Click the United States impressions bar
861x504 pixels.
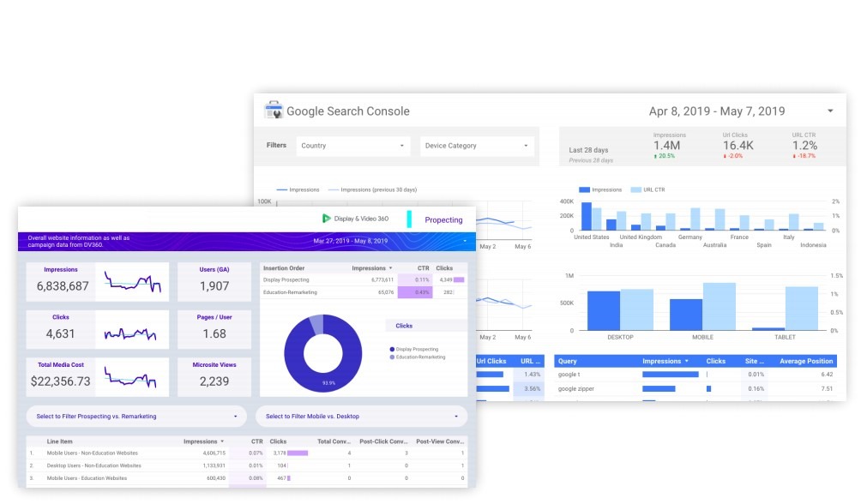587,216
